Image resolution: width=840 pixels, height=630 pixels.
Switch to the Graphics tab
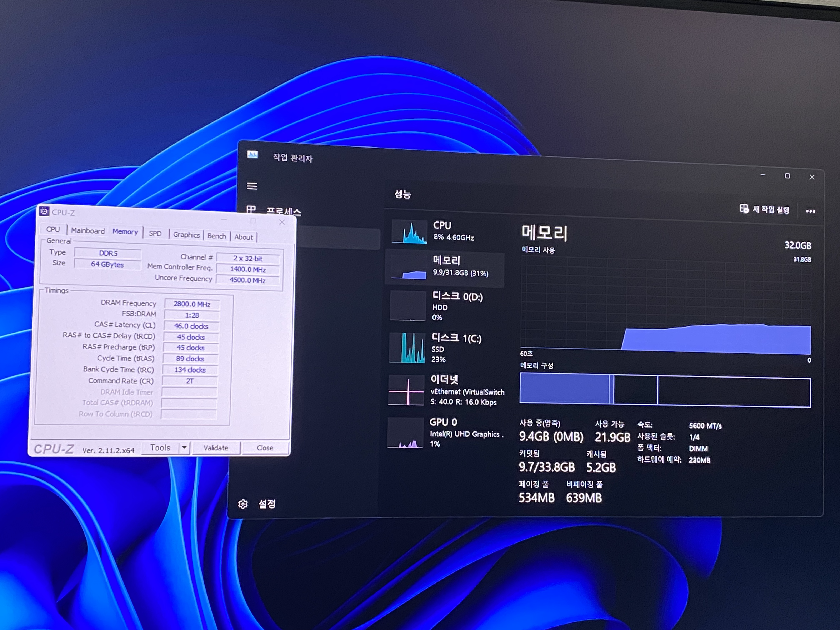tap(186, 235)
